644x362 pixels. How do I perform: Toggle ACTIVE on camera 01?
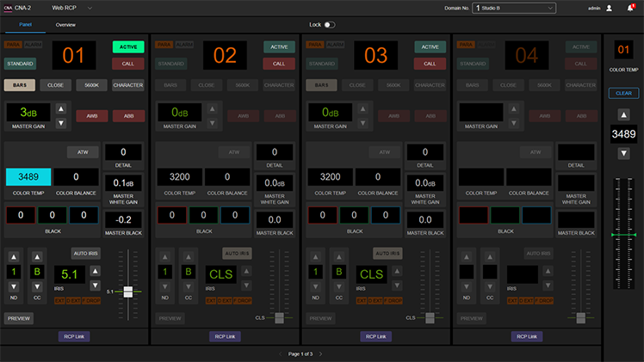(x=128, y=46)
